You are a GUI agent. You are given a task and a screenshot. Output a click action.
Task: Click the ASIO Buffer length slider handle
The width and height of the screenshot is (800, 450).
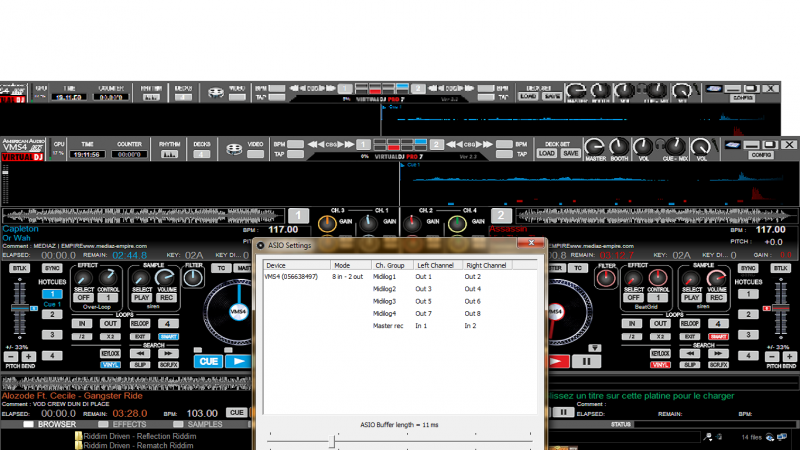[332, 441]
